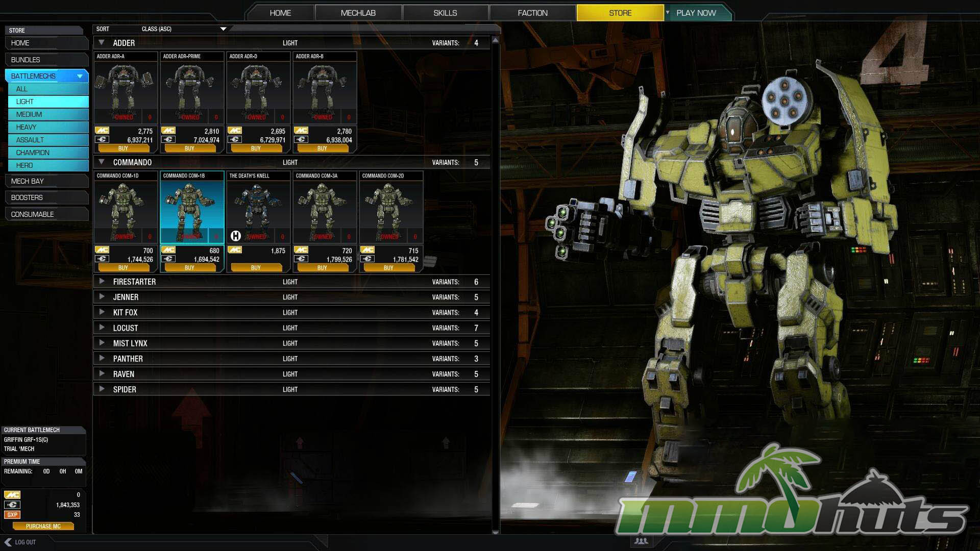This screenshot has height=551, width=980.
Task: Select the Light class filter
Action: (48, 102)
